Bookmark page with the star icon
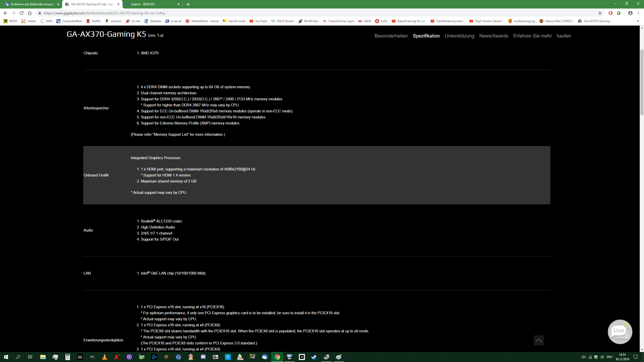Screen dimensions: 644x362 600,13
